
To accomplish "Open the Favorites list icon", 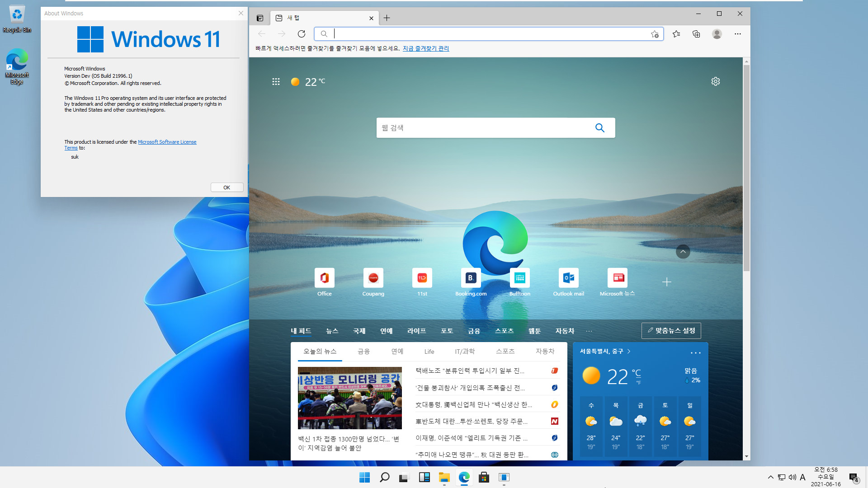I will [x=676, y=34].
